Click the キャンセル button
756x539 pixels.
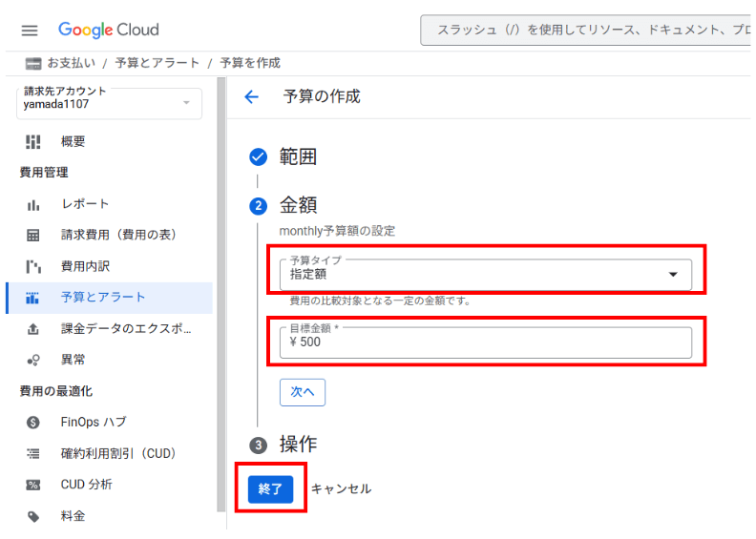(x=341, y=488)
